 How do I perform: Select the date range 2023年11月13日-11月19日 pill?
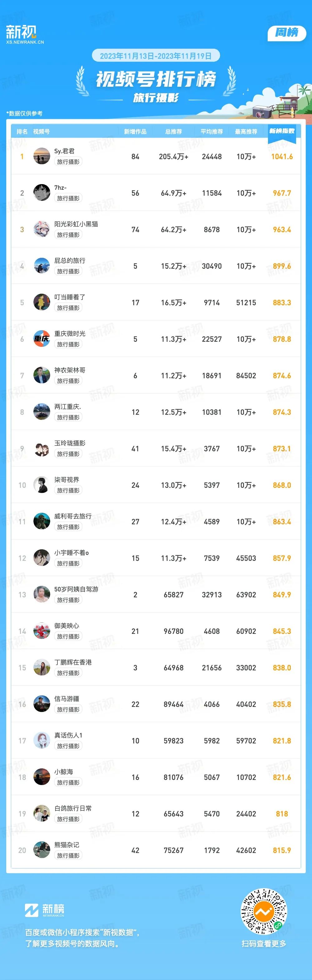156,56
